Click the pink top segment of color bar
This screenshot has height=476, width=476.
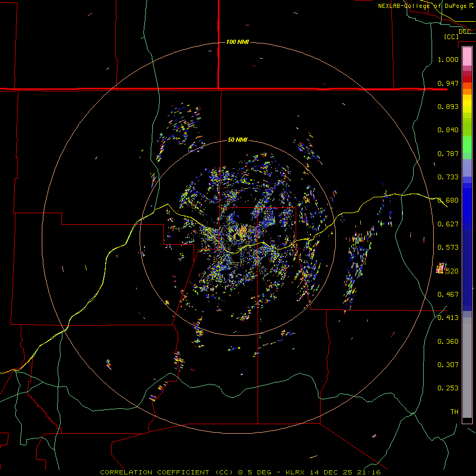(467, 56)
